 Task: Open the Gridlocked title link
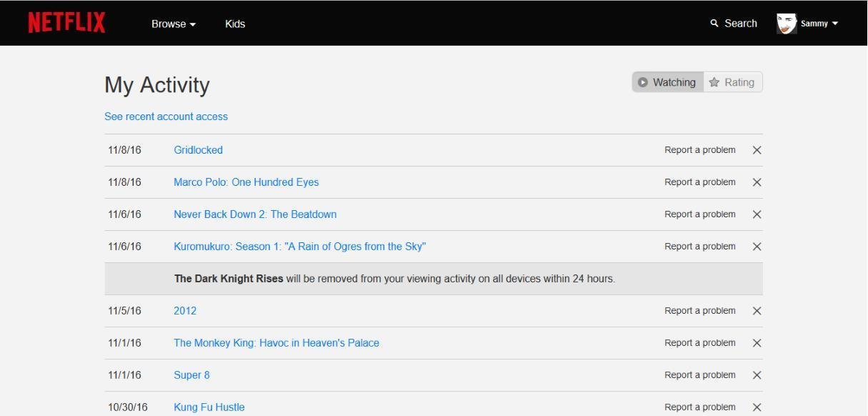(x=199, y=150)
